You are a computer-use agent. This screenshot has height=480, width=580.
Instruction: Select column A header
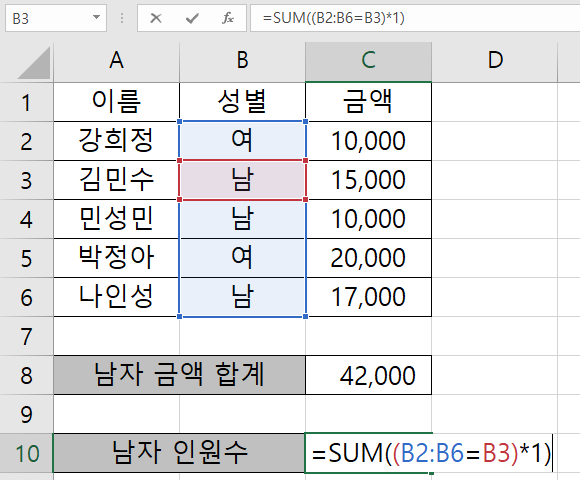117,61
